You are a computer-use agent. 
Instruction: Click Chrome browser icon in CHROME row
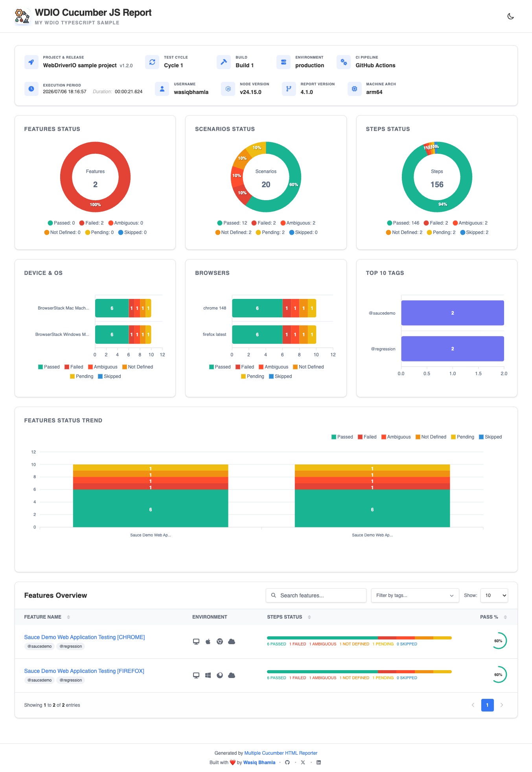tap(220, 641)
